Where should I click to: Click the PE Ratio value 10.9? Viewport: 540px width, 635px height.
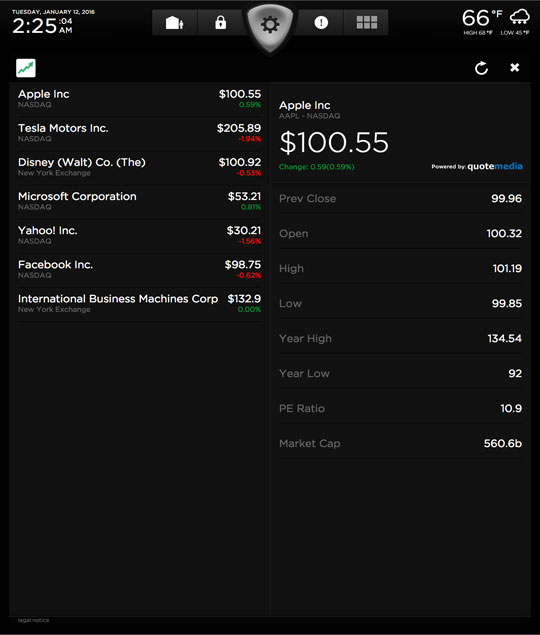pos(511,408)
